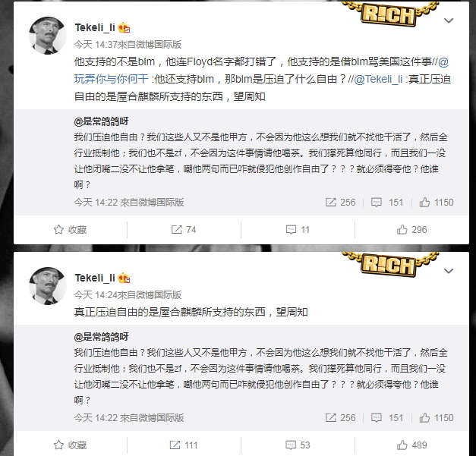This screenshot has width=476, height=456.
Task: Expand the second post's options chevron
Action: (x=449, y=271)
